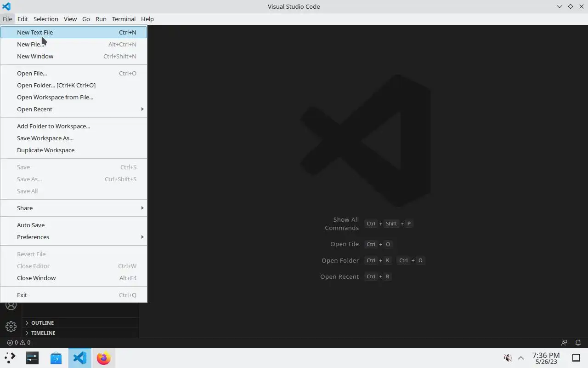The height and width of the screenshot is (368, 588).
Task: Select New Window menu entry
Action: [73, 56]
